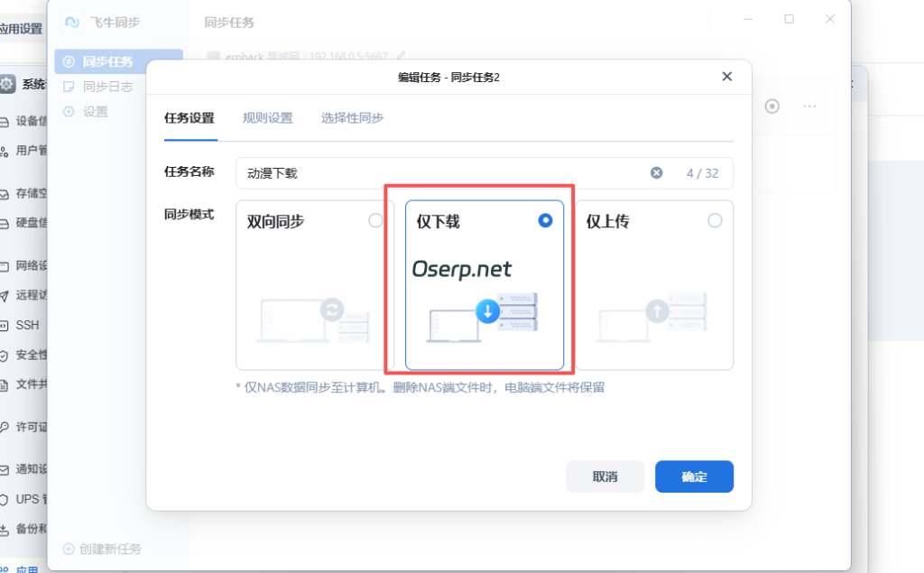The width and height of the screenshot is (924, 573).
Task: Choose the 仅上传 radio option
Action: [716, 219]
